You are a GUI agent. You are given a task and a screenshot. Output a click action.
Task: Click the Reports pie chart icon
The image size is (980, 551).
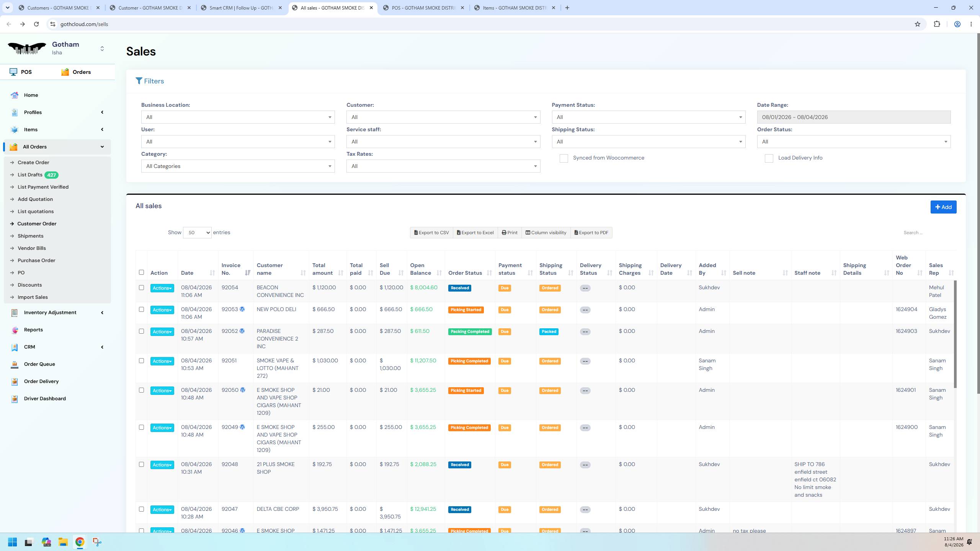coord(15,330)
